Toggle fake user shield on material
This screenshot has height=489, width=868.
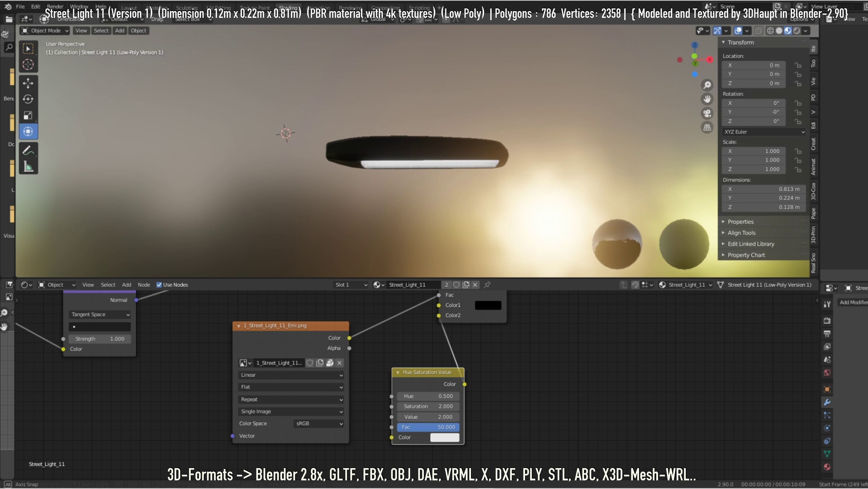point(456,285)
